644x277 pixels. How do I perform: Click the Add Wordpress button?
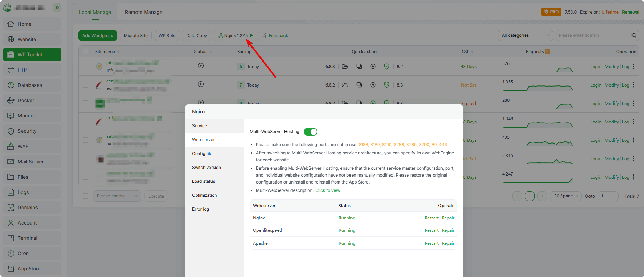(x=98, y=35)
